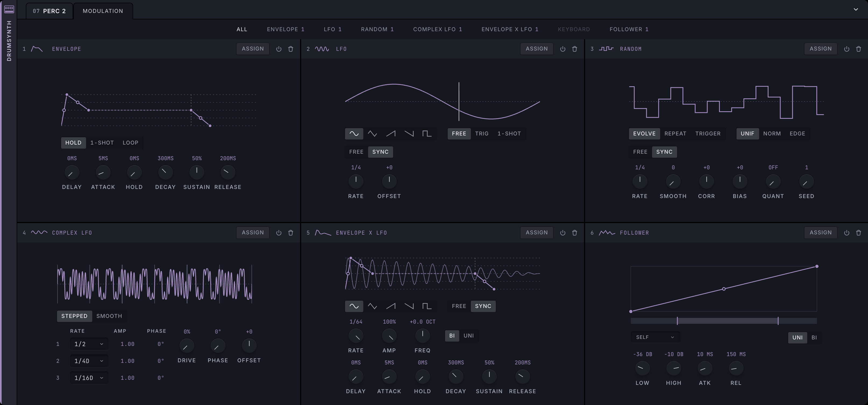Switch LFO trigger mode to TRIG
The width and height of the screenshot is (868, 405).
coord(482,134)
